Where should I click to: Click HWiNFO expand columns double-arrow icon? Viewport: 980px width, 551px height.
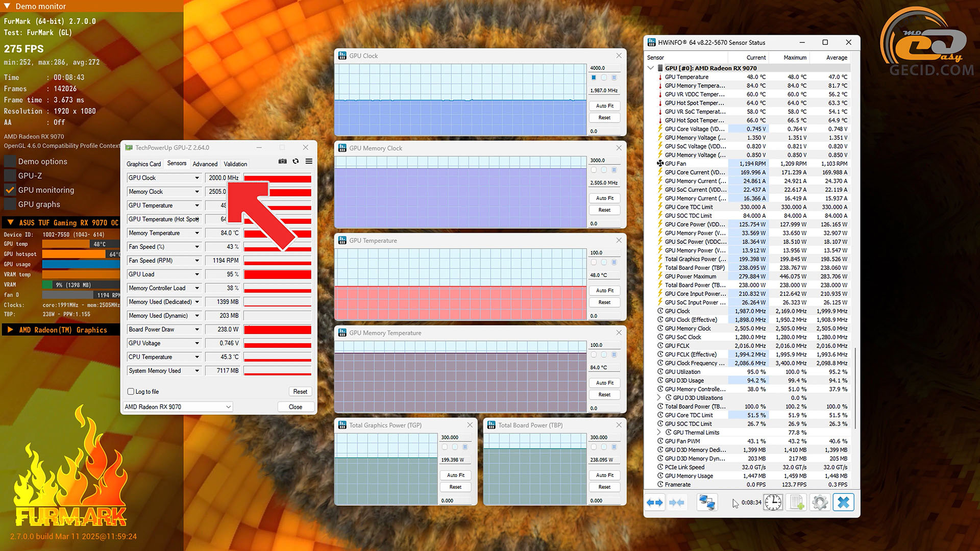pyautogui.click(x=655, y=503)
